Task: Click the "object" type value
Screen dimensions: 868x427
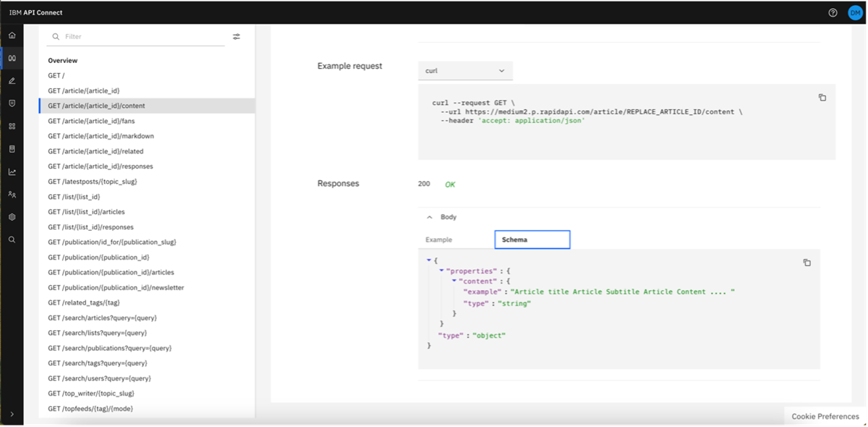Action: point(490,336)
